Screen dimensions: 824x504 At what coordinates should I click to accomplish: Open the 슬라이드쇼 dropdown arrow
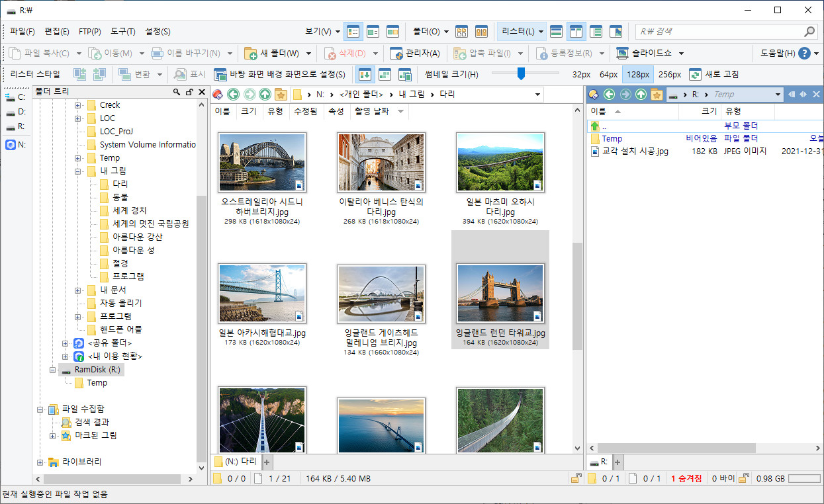pyautogui.click(x=681, y=53)
